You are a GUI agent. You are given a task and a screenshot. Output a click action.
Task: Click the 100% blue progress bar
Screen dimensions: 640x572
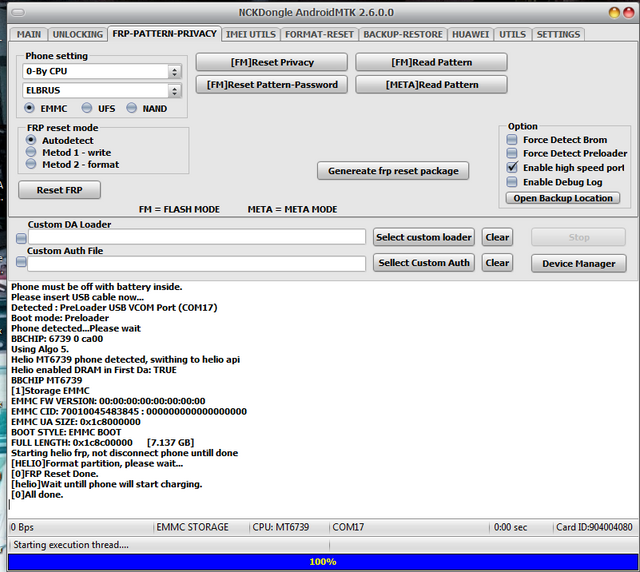coord(322,562)
